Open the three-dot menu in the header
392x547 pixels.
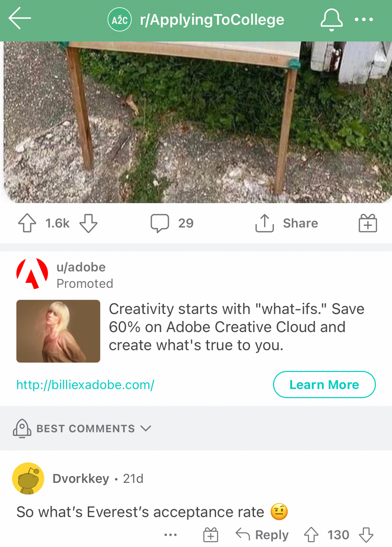click(x=364, y=20)
